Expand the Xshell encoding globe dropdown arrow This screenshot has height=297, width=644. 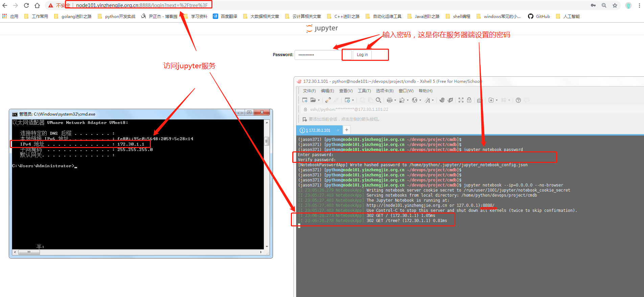pyautogui.click(x=420, y=100)
